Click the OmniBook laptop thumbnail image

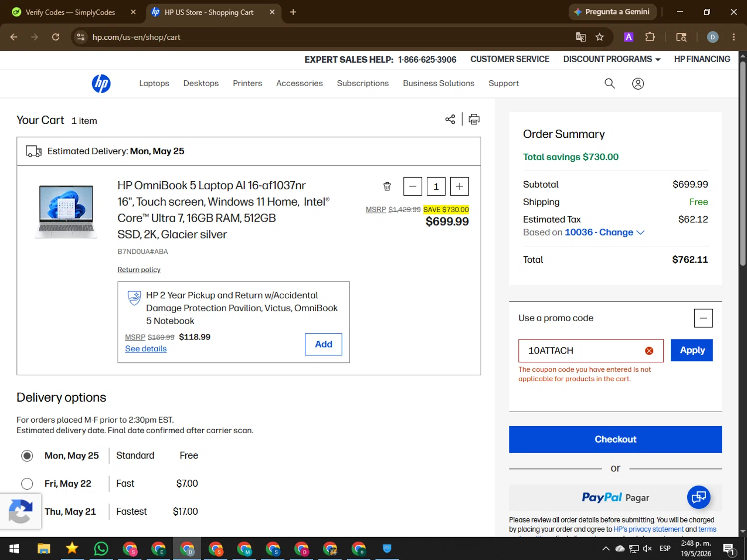pos(66,211)
